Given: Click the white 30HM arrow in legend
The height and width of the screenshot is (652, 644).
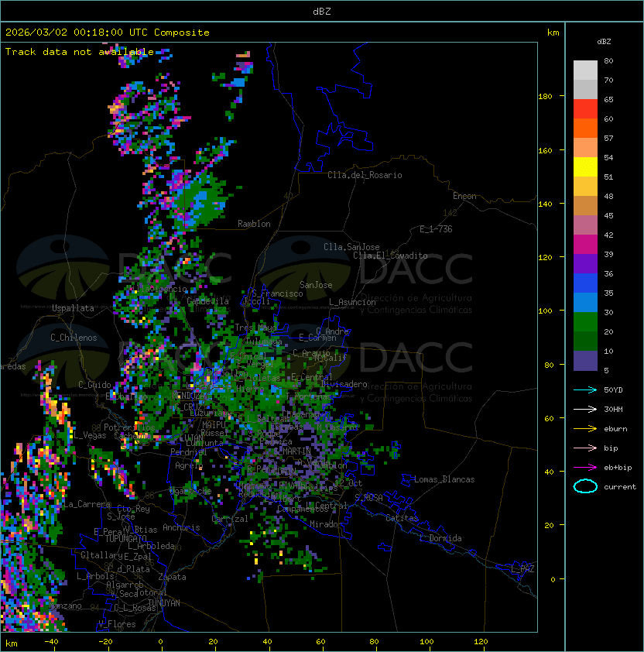Looking at the screenshot, I should (585, 409).
